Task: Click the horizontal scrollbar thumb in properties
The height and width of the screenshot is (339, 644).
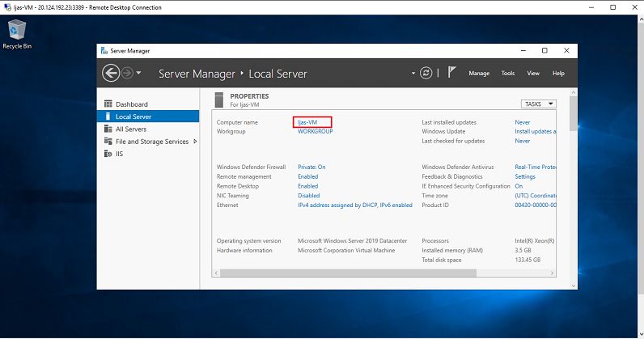Action: [x=348, y=273]
